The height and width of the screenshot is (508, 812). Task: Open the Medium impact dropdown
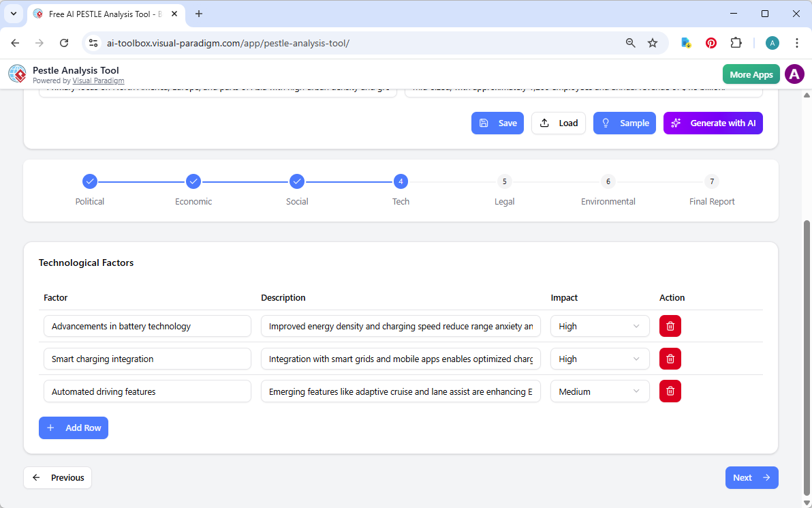pos(599,391)
